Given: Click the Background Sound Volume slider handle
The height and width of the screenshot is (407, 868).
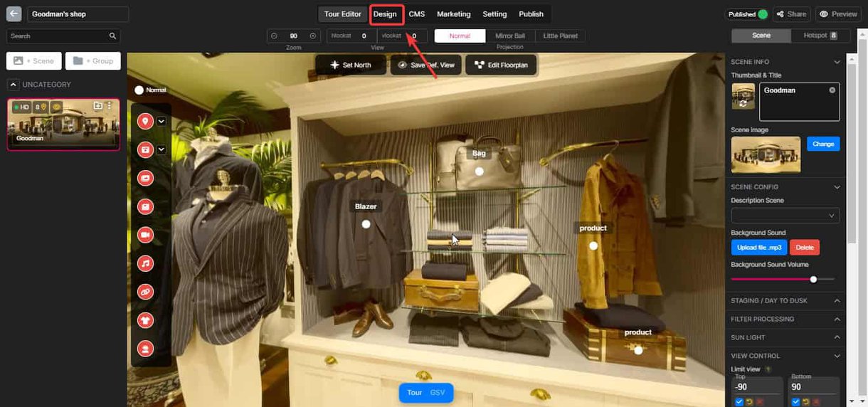Looking at the screenshot, I should pos(813,279).
